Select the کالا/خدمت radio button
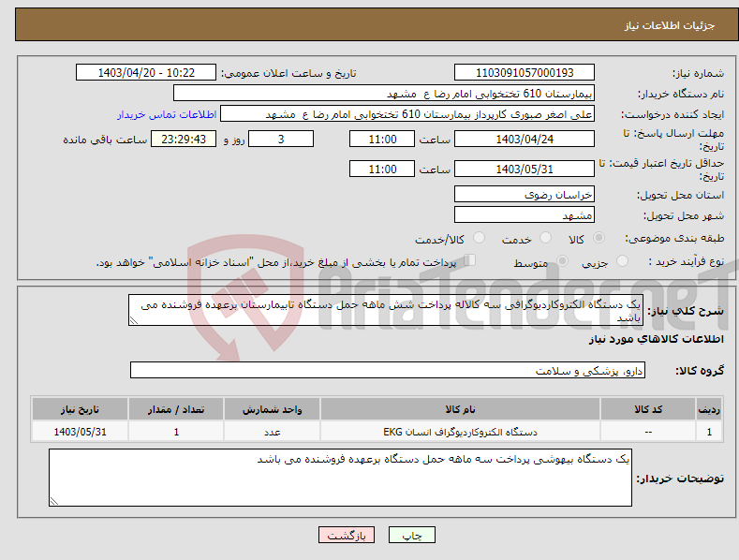Screen dimensions: 739x560 (479, 238)
